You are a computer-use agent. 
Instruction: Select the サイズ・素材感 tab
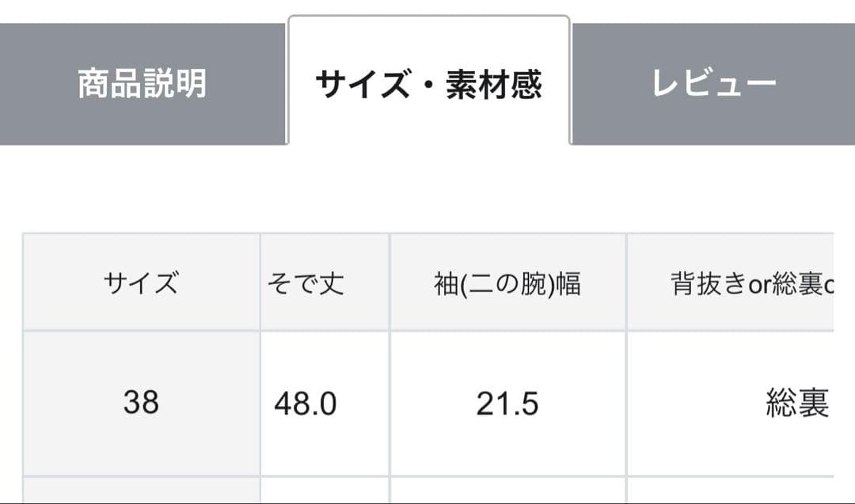pos(428,84)
